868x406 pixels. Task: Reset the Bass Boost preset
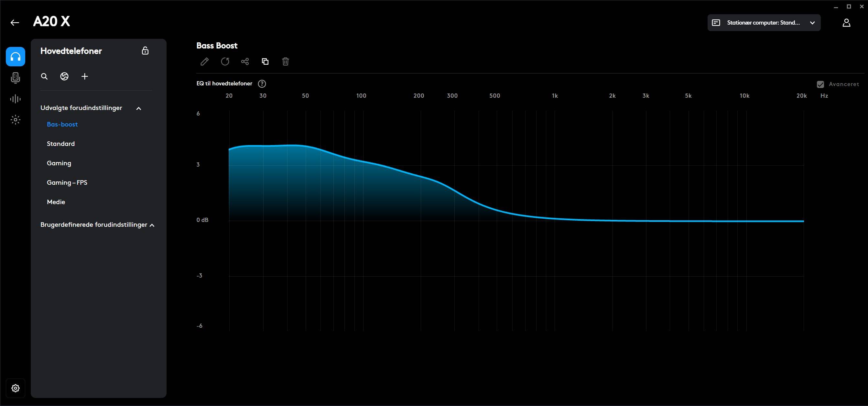225,62
